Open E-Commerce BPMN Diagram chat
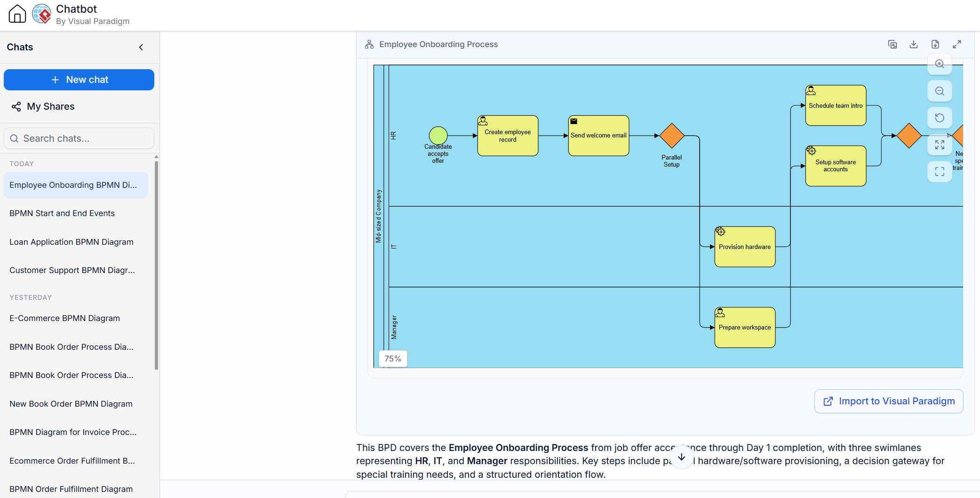Screen dimensions: 980x498 point(76,318)
